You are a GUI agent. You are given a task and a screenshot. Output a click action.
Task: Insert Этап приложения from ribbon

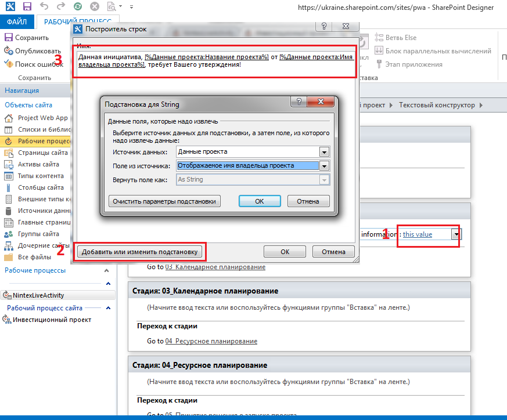coord(408,64)
